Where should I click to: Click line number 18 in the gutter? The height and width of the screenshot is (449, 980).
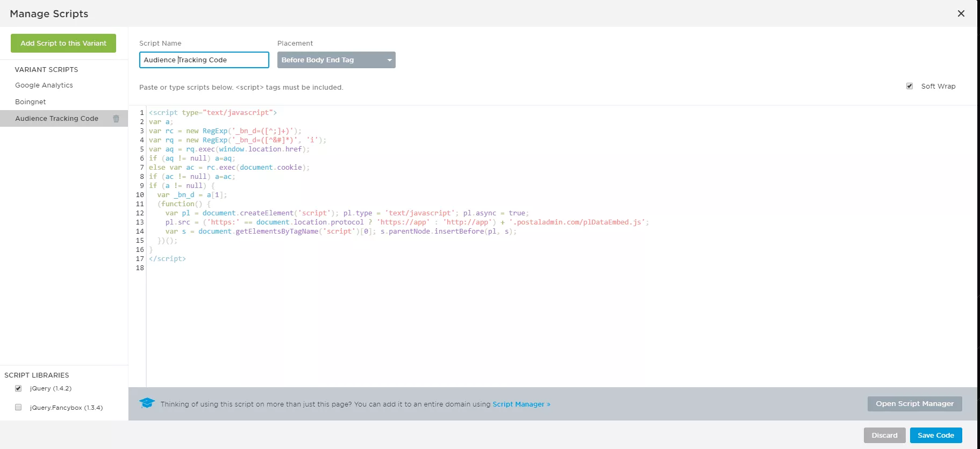pos(140,268)
